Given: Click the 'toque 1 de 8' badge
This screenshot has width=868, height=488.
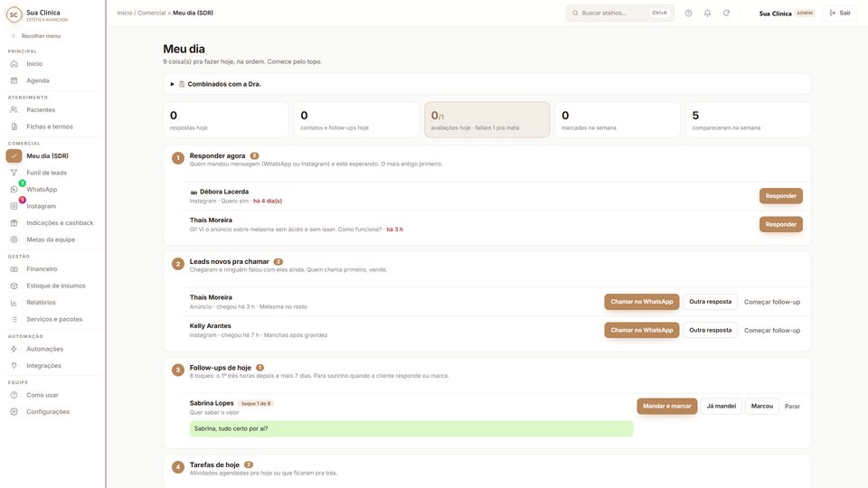Looking at the screenshot, I should click(256, 403).
